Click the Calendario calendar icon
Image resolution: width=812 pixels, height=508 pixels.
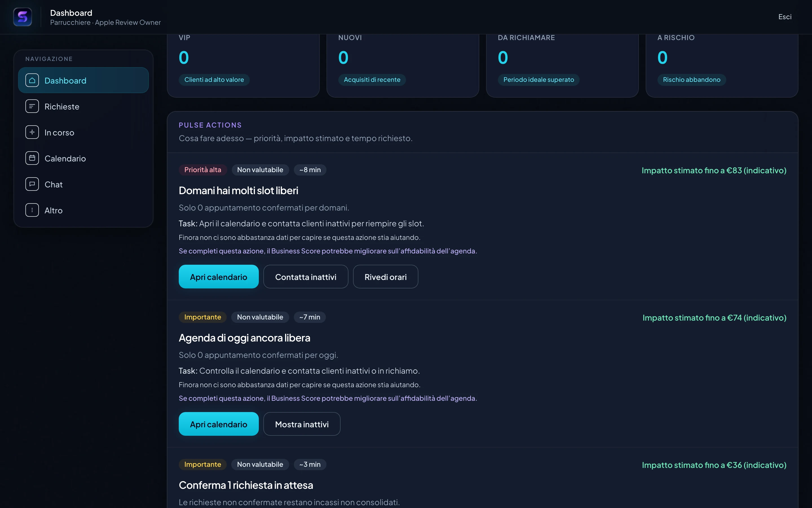click(32, 158)
